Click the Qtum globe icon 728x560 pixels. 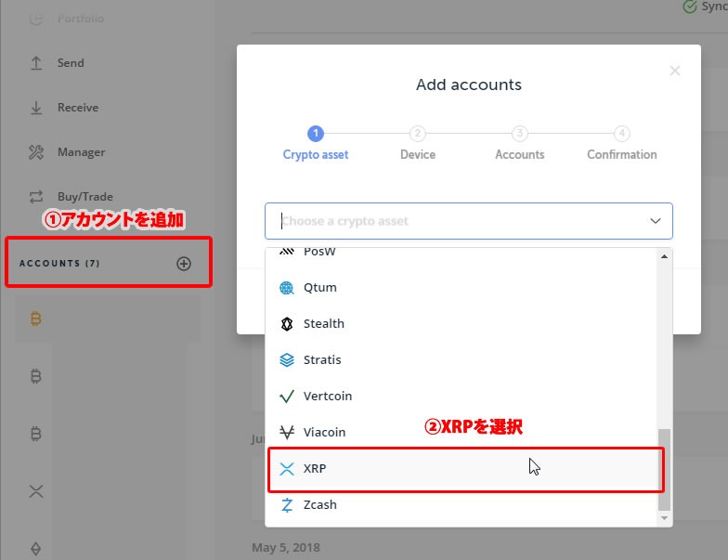287,288
